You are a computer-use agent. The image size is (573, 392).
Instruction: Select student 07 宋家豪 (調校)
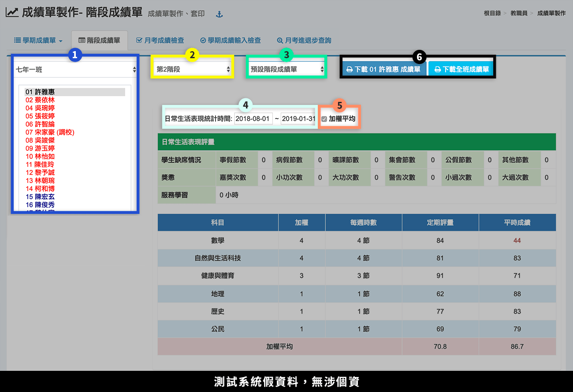coord(50,132)
